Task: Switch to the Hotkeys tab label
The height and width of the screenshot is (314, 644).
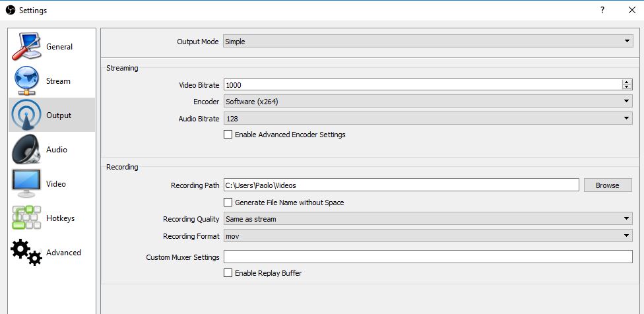Action: [x=61, y=218]
